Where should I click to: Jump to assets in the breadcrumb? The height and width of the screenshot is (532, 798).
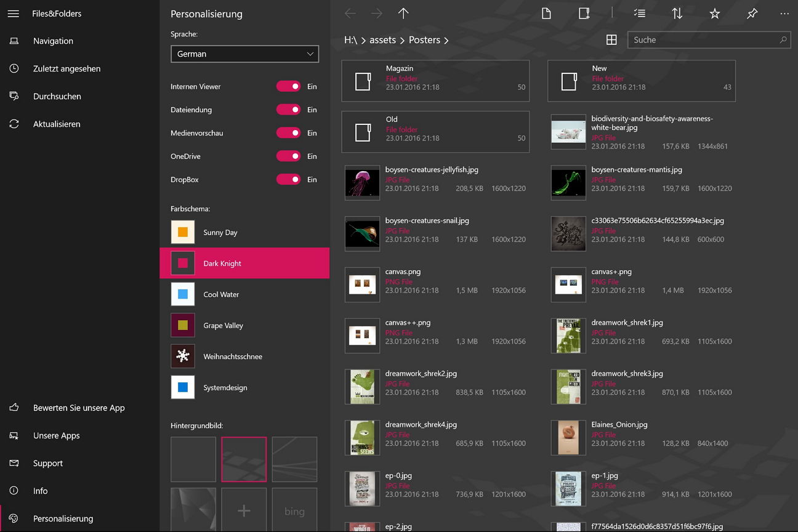pyautogui.click(x=383, y=40)
